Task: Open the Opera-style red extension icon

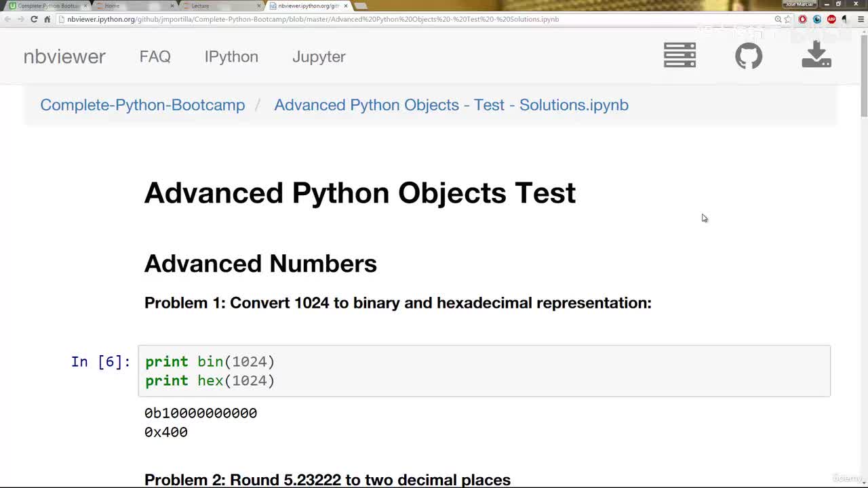Action: pos(802,19)
